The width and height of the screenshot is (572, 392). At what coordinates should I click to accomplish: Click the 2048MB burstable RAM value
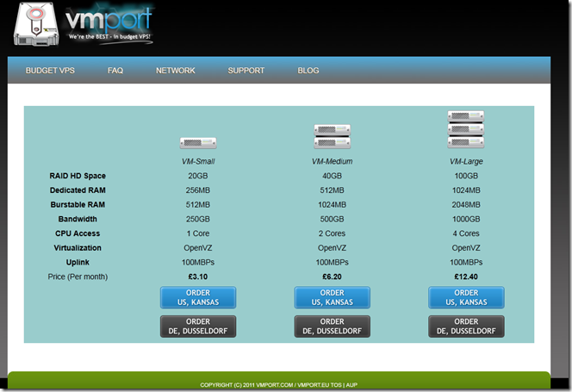tap(466, 205)
